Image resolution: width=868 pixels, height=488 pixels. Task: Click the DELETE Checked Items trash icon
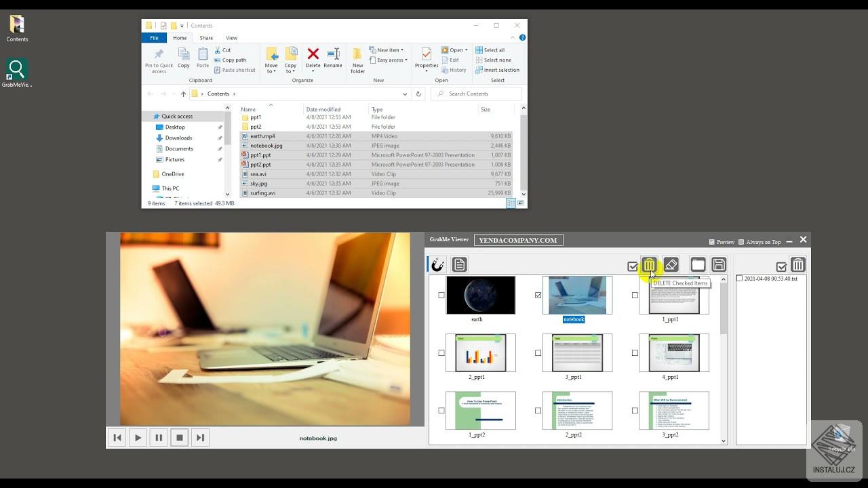pos(649,265)
